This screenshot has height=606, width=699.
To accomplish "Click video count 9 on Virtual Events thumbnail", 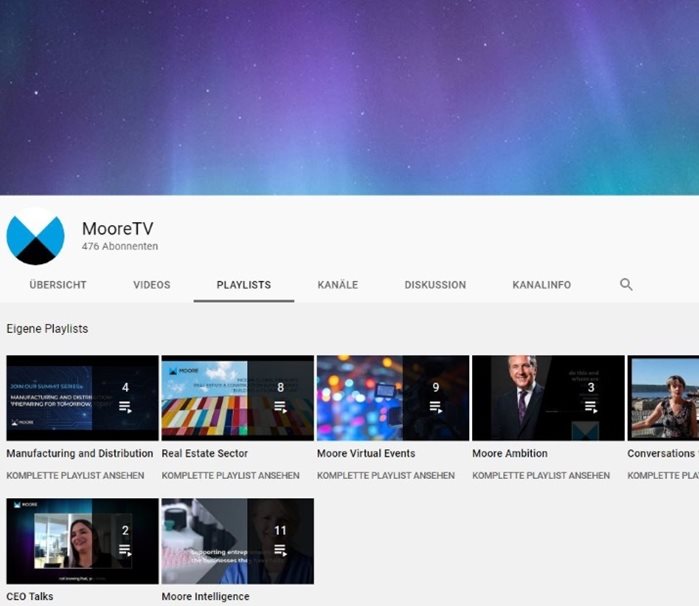I will (436, 387).
